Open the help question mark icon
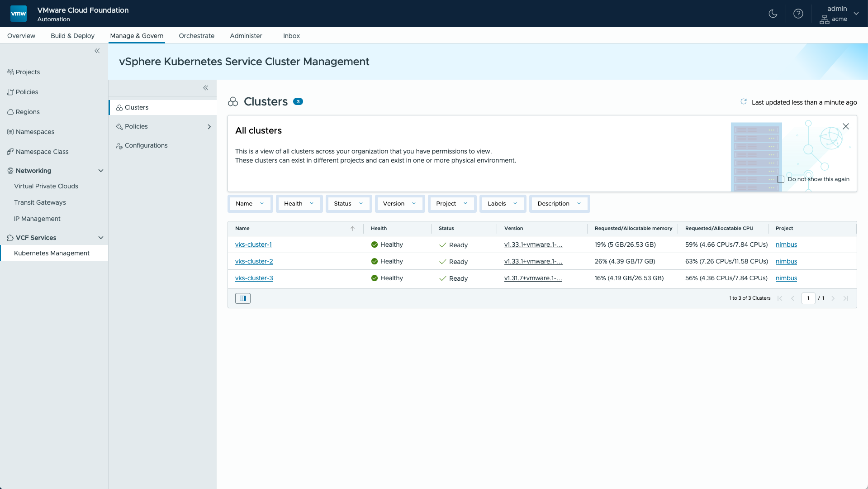Viewport: 868px width, 489px height. click(x=798, y=14)
